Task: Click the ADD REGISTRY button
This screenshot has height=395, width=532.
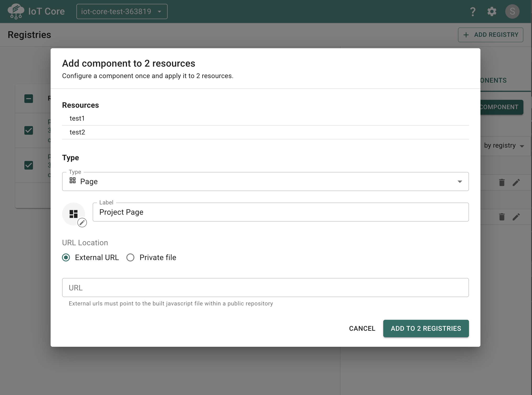Action: (x=490, y=35)
